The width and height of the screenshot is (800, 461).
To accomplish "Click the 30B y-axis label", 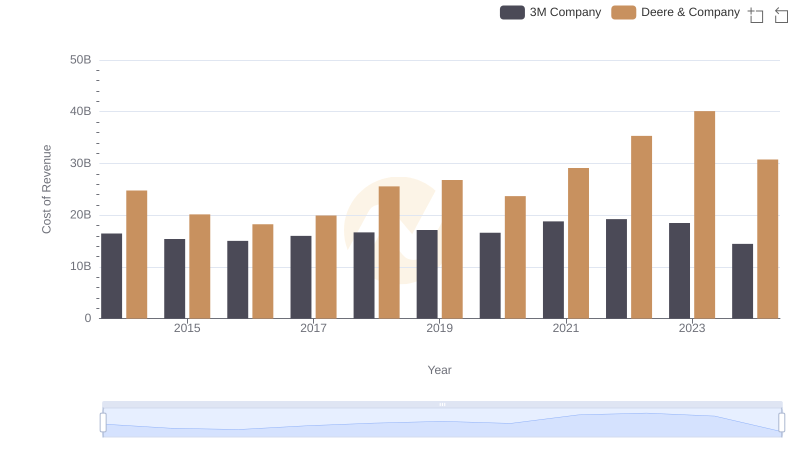I will (81, 163).
